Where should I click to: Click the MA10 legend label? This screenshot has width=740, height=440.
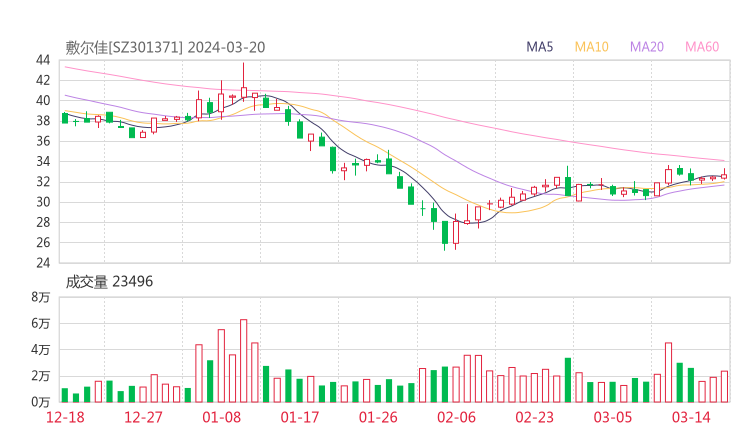[x=591, y=47]
